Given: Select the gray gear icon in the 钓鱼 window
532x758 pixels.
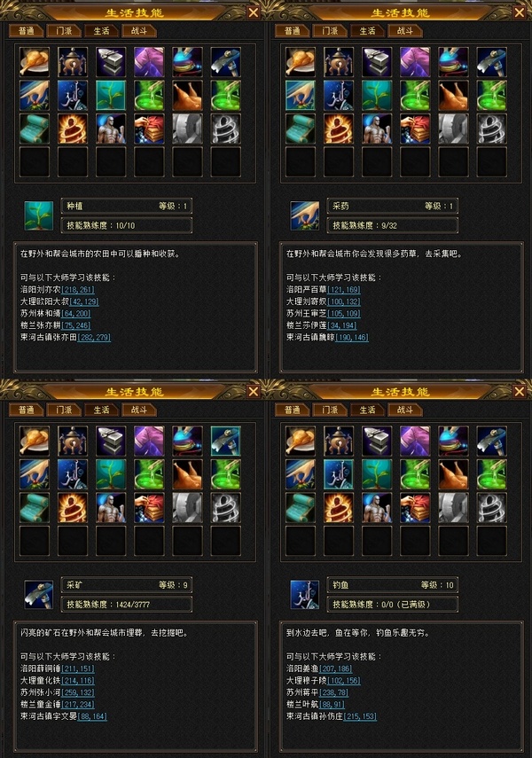Looking at the screenshot, I should tap(453, 508).
